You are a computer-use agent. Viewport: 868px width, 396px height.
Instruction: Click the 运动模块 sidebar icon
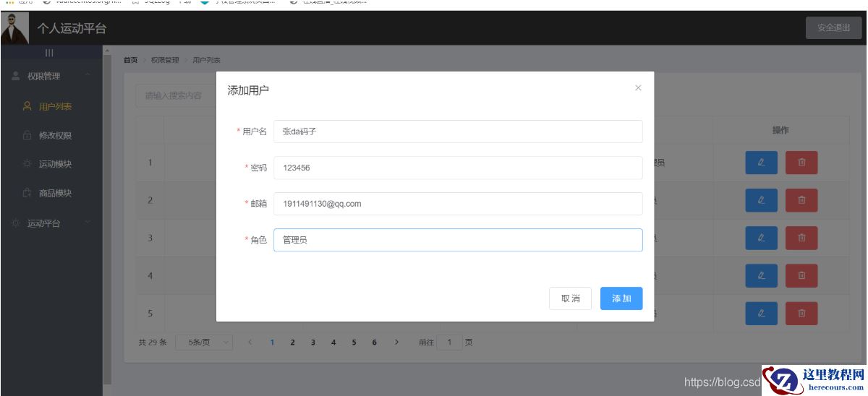pyautogui.click(x=27, y=164)
